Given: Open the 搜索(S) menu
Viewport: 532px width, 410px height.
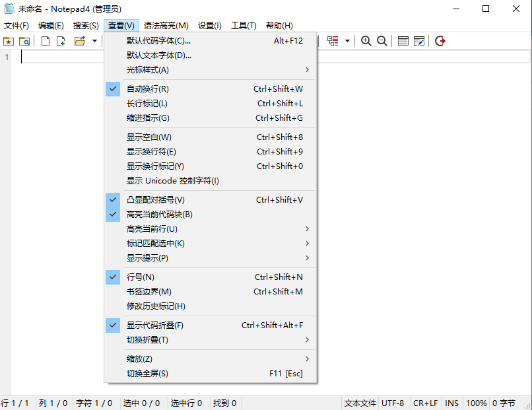Looking at the screenshot, I should tap(86, 26).
